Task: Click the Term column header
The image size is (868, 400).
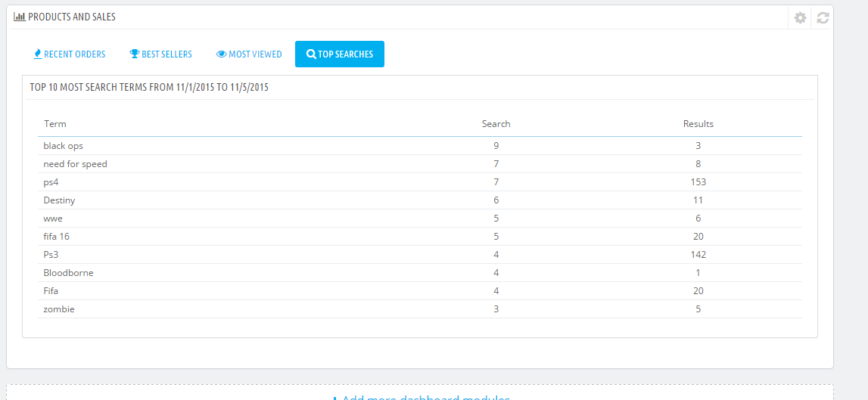Action: pos(54,124)
